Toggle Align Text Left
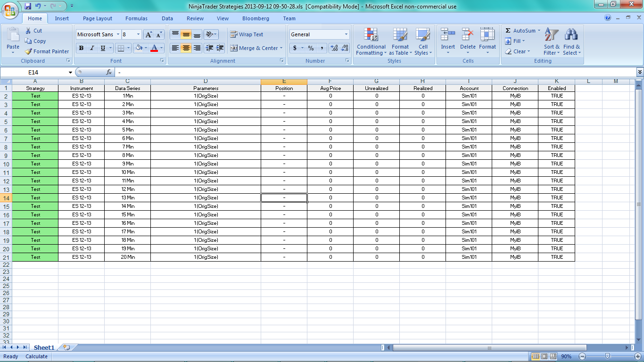Screen dimensions: 644x362 point(175,48)
